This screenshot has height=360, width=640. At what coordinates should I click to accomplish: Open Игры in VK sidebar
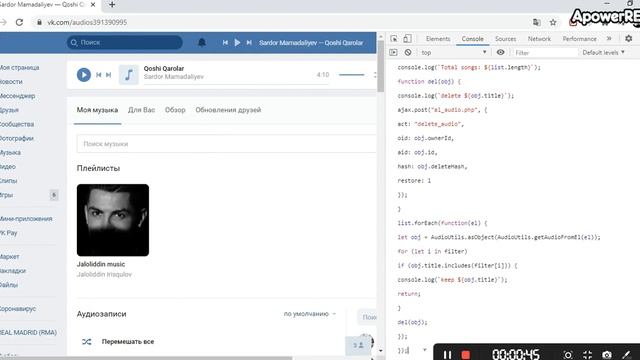click(x=7, y=195)
